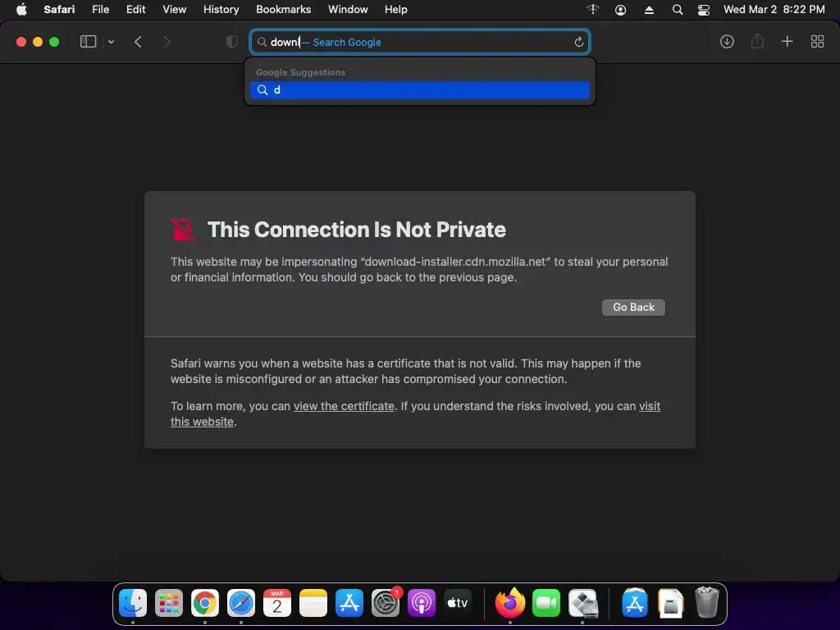The height and width of the screenshot is (630, 840).
Task: Click the Wi-Fi status icon
Action: click(592, 10)
